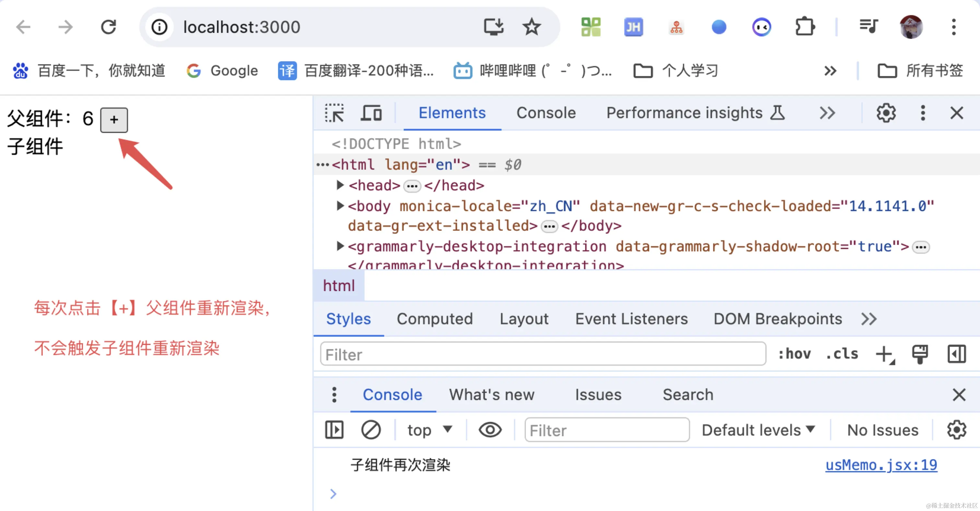Open the usMemo.jsx:19 source link
The height and width of the screenshot is (511, 980).
tap(881, 465)
